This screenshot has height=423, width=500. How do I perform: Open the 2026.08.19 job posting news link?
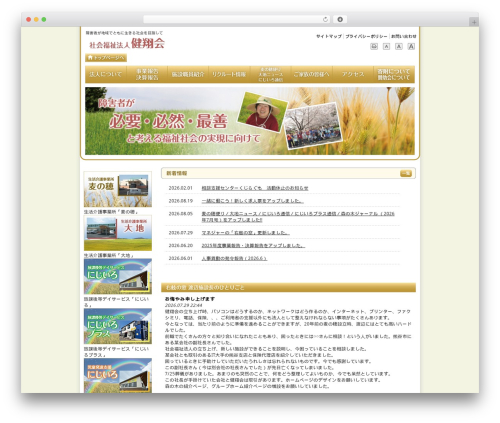(252, 201)
